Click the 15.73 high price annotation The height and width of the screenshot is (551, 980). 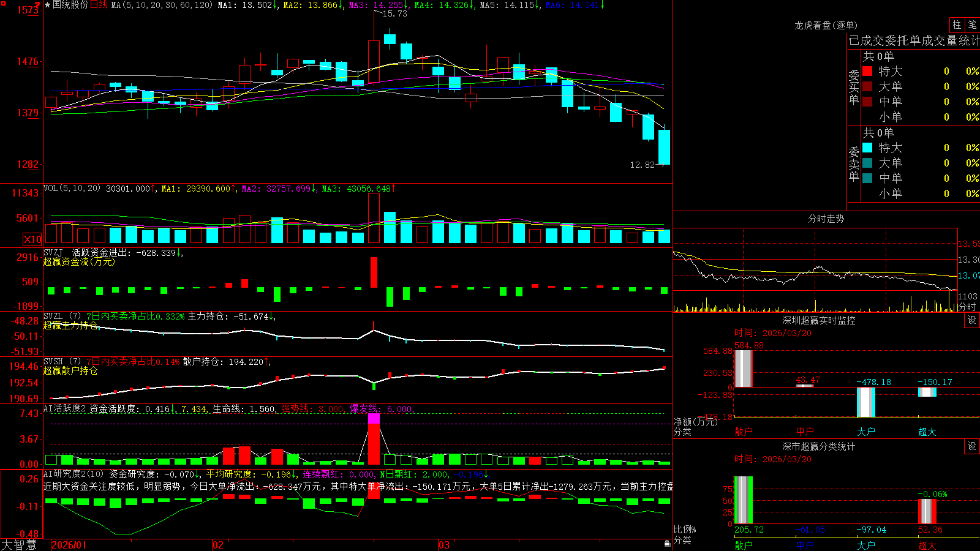tap(394, 13)
